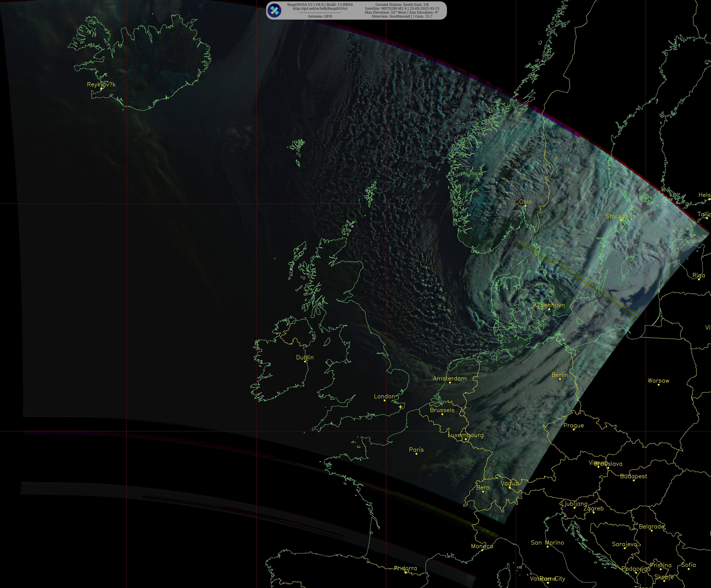Click the Berlin city label
This screenshot has height=588, width=711.
pyautogui.click(x=560, y=375)
